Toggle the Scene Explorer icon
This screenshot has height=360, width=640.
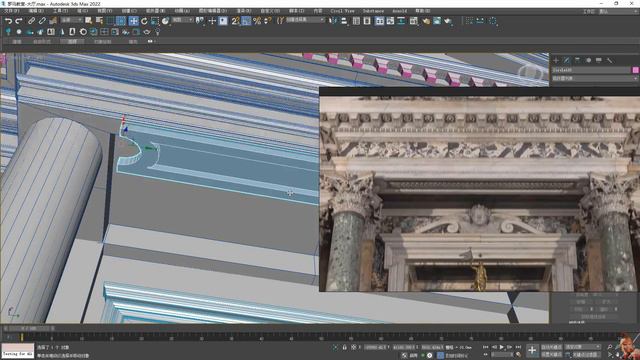click(x=356, y=21)
